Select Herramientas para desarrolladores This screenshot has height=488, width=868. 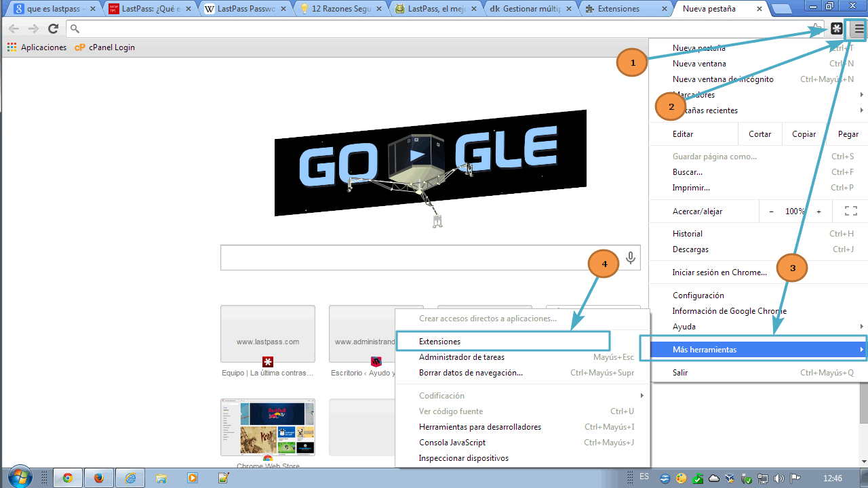[x=522, y=427]
